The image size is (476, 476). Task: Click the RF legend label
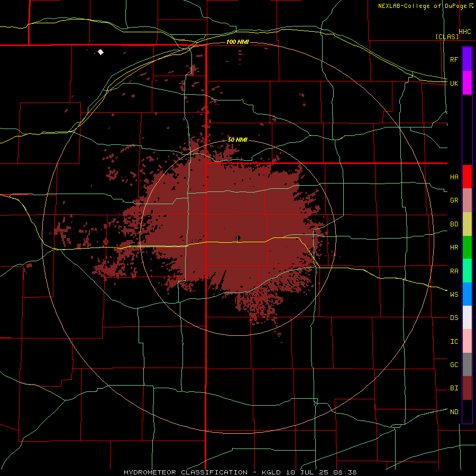454,59
